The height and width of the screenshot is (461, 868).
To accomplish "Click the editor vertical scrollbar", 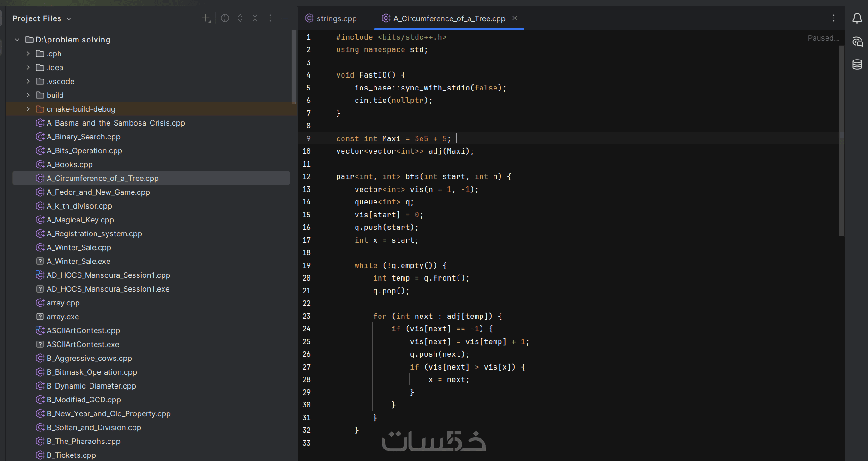I will 841,141.
